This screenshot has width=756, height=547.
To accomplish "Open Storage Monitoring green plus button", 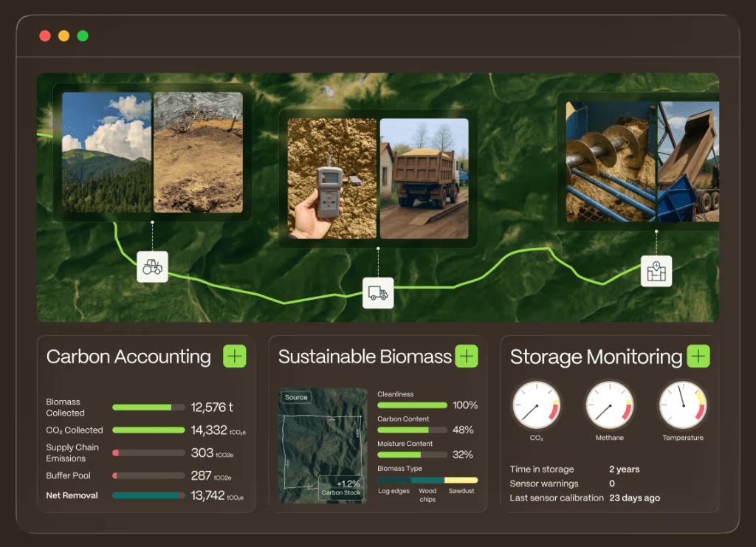I will pos(698,357).
